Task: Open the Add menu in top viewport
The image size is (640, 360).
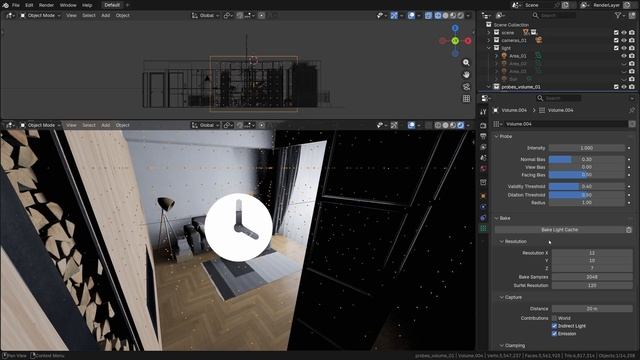Action: (105, 16)
